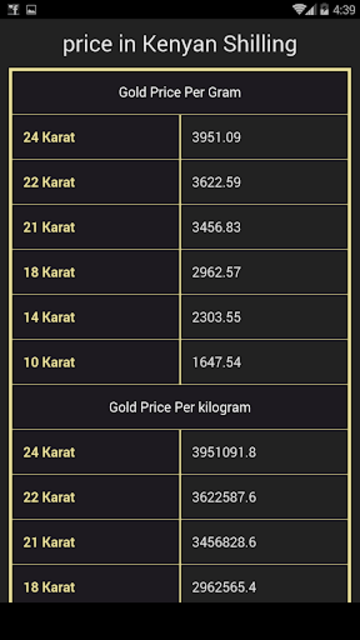Open the image notification icon
The width and height of the screenshot is (360, 640).
[x=31, y=9]
